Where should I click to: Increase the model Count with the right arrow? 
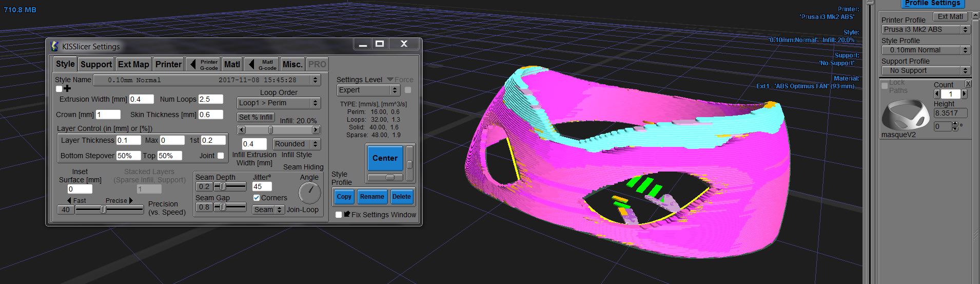[964, 94]
